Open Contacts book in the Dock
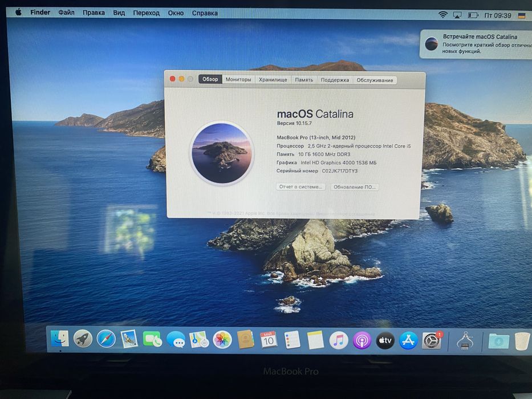The width and height of the screenshot is (532, 399). [x=245, y=340]
